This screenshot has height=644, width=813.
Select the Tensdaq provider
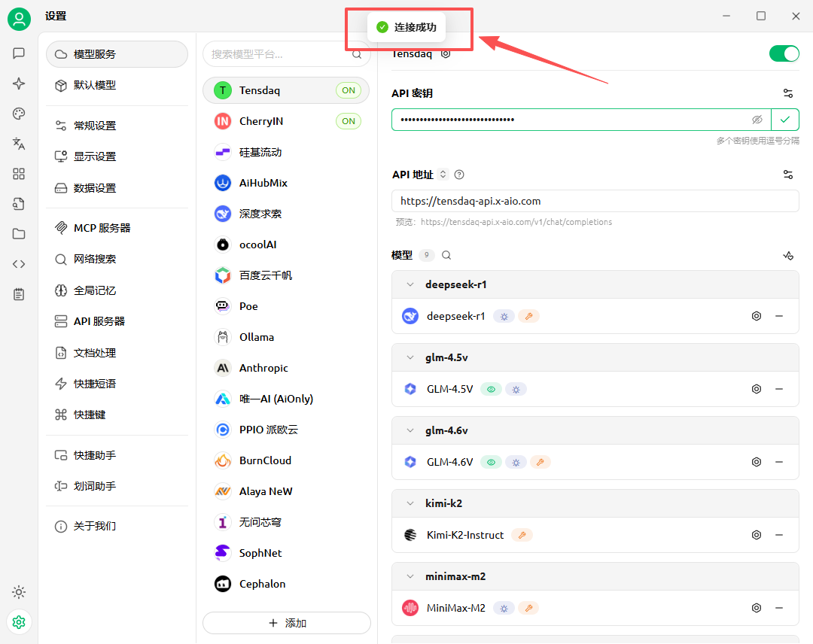[x=286, y=91]
